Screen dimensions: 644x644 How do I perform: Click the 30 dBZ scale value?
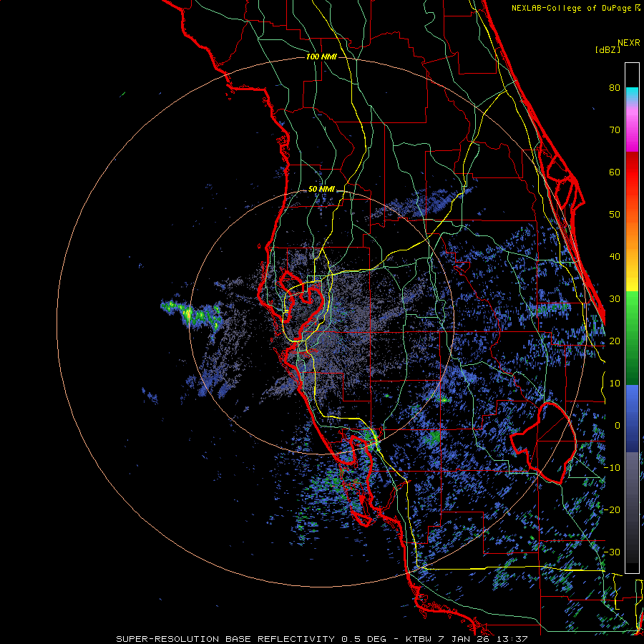click(x=615, y=298)
